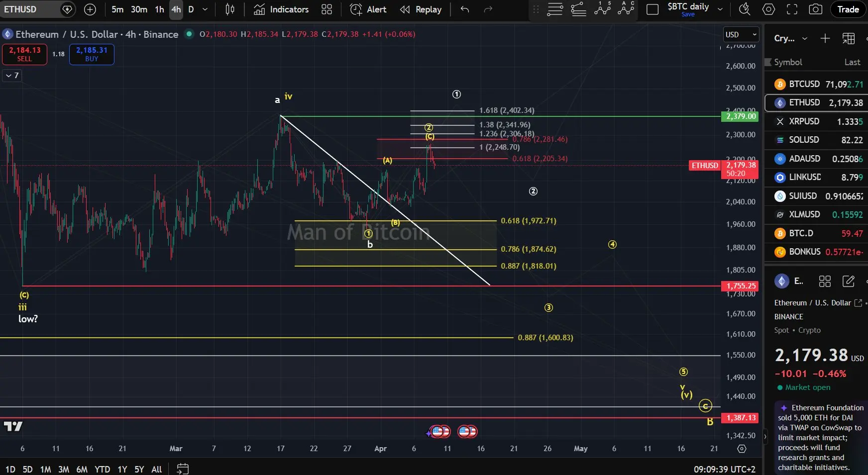The image size is (868, 475).
Task: Select SOLUSD in the watchlist
Action: tap(816, 140)
